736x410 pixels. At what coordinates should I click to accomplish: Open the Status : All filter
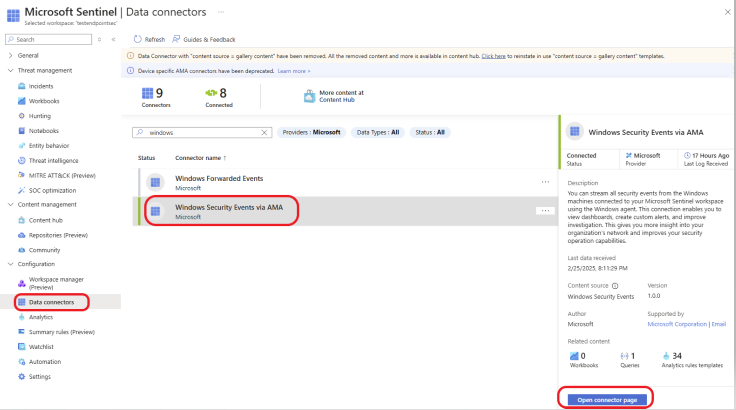point(429,132)
